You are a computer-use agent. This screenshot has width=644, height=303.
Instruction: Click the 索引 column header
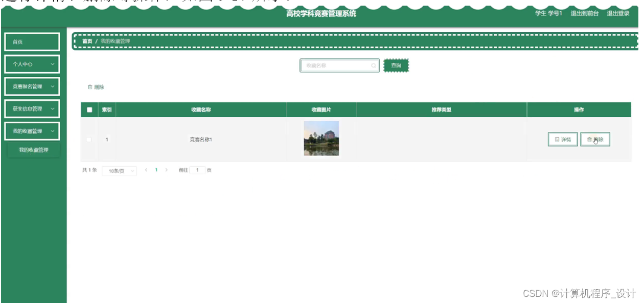(x=107, y=110)
